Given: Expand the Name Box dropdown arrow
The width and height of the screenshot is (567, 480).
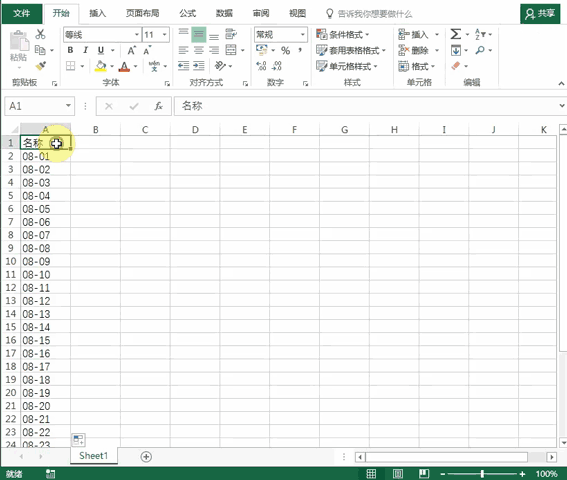Looking at the screenshot, I should (x=68, y=106).
